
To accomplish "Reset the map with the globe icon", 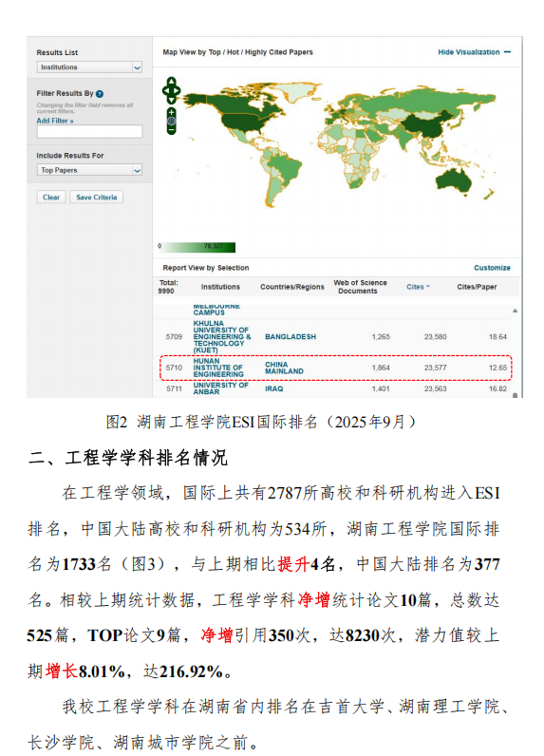I will [172, 121].
